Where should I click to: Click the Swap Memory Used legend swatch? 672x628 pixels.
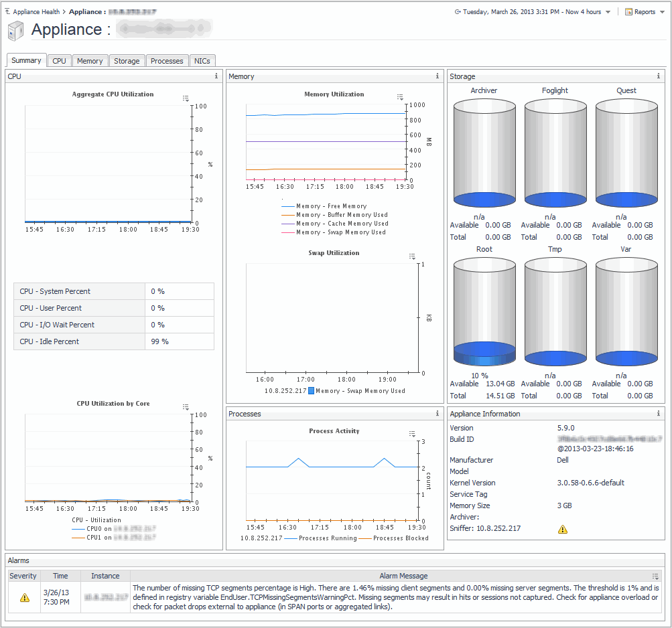click(312, 391)
